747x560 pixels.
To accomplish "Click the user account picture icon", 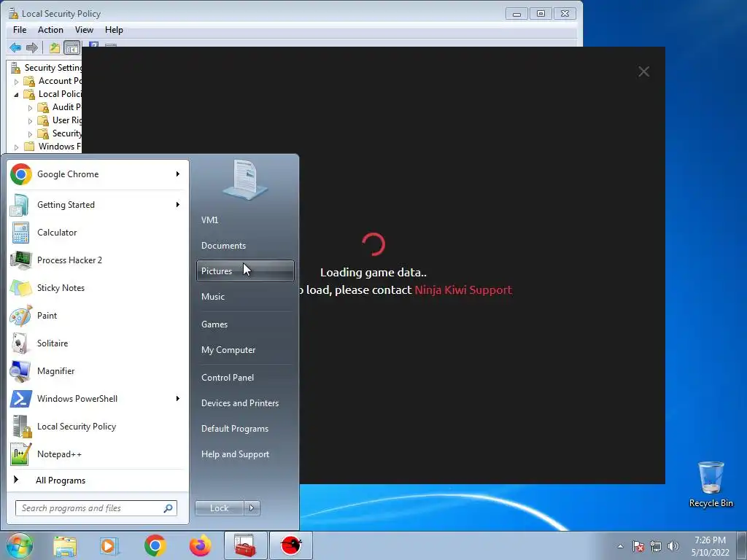I will (245, 179).
